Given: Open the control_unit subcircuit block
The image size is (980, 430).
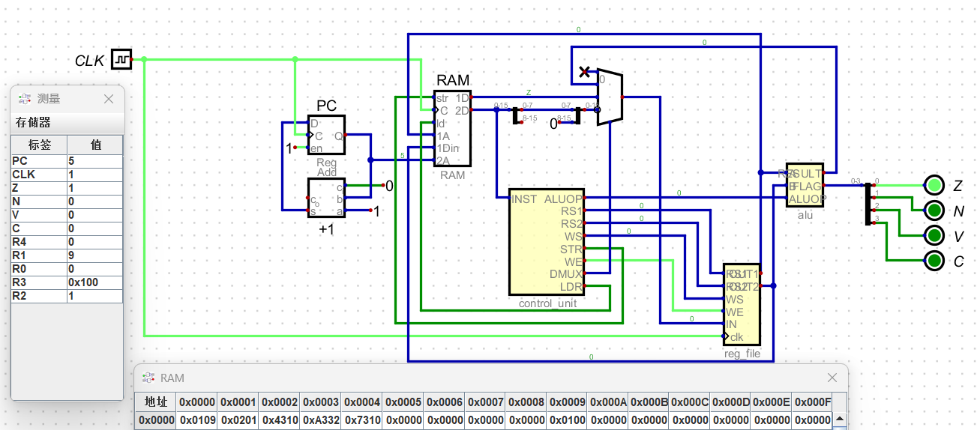Looking at the screenshot, I should (546, 242).
